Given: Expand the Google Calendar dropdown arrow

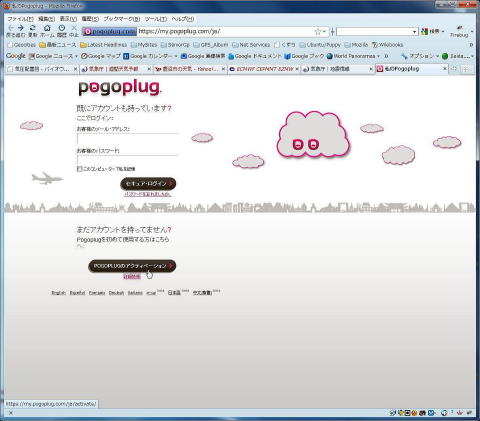Looking at the screenshot, I should (x=176, y=56).
